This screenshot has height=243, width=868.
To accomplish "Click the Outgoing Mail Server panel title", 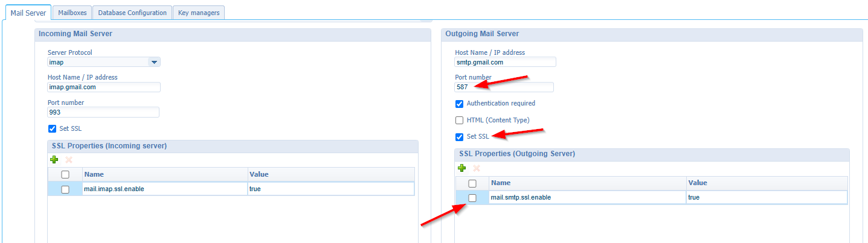I will pos(482,34).
